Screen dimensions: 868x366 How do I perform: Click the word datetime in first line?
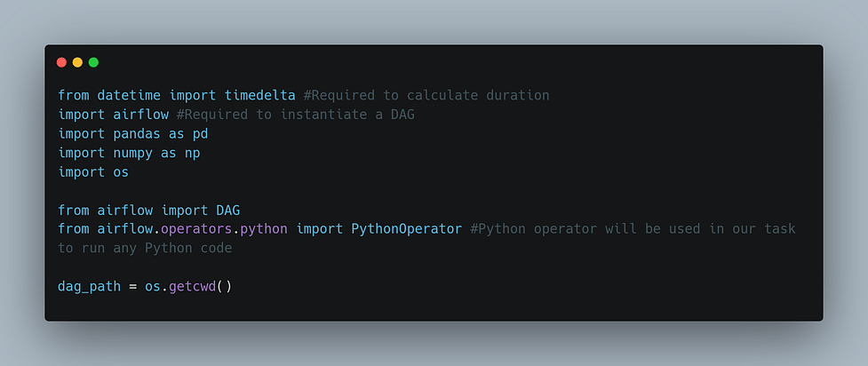pyautogui.click(x=129, y=95)
